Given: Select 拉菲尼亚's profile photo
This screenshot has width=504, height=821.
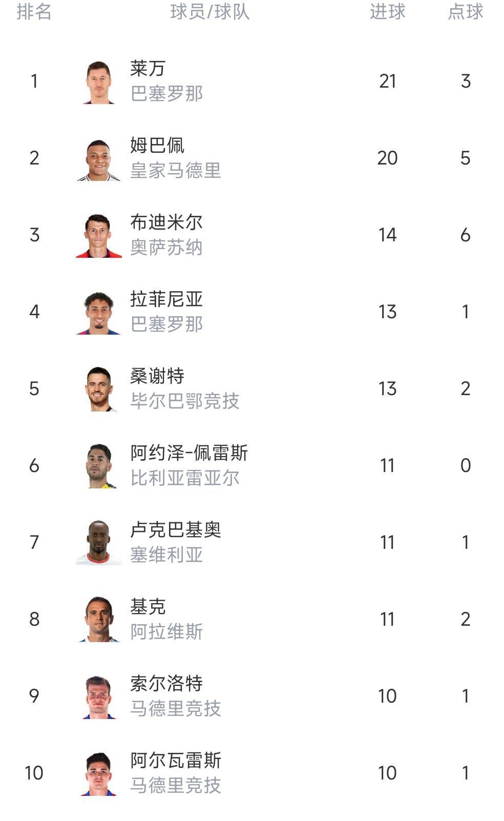Looking at the screenshot, I should pos(99,313).
